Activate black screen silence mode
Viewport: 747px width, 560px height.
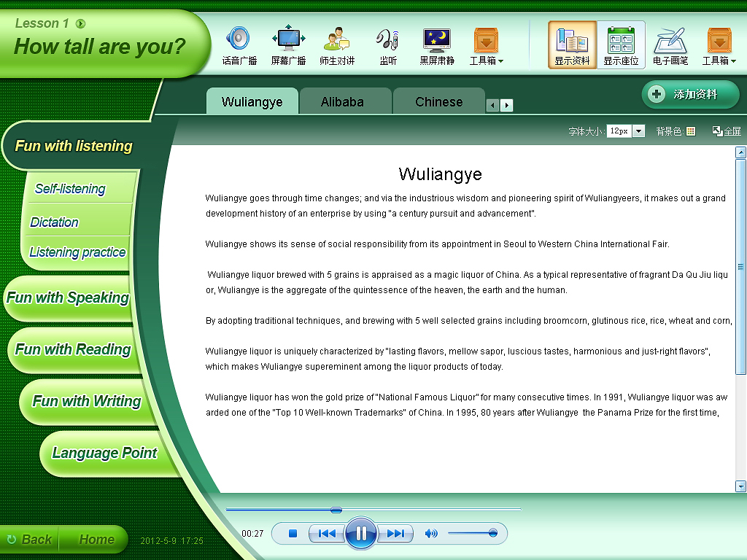coord(436,39)
